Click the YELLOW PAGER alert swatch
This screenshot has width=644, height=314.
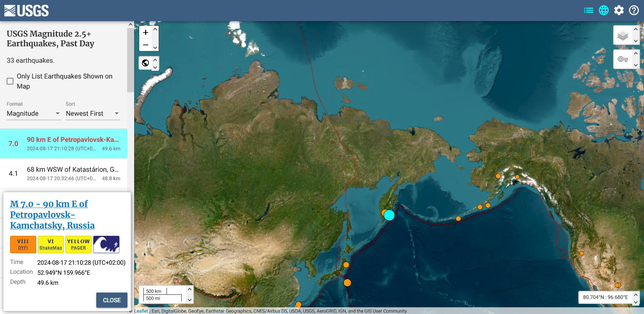(78, 244)
